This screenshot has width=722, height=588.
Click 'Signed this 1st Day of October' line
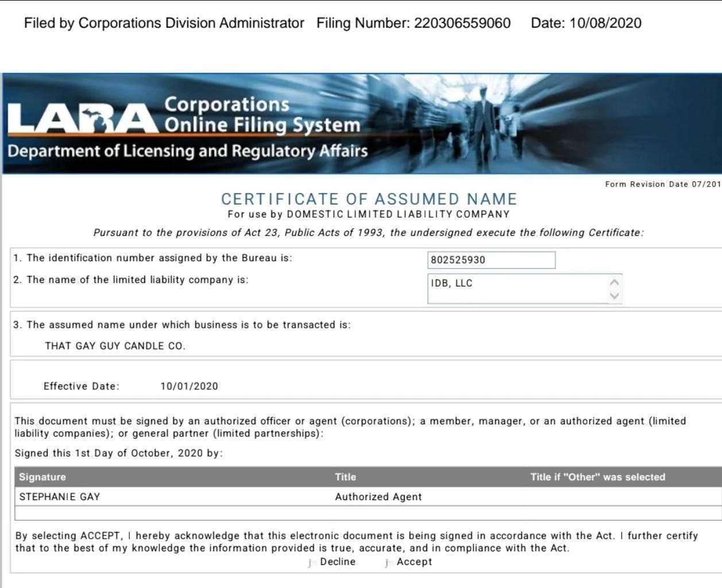coord(119,453)
